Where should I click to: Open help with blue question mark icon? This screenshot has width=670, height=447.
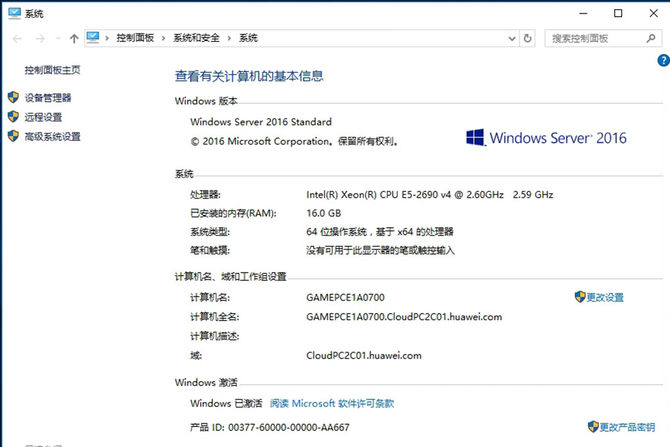click(664, 61)
